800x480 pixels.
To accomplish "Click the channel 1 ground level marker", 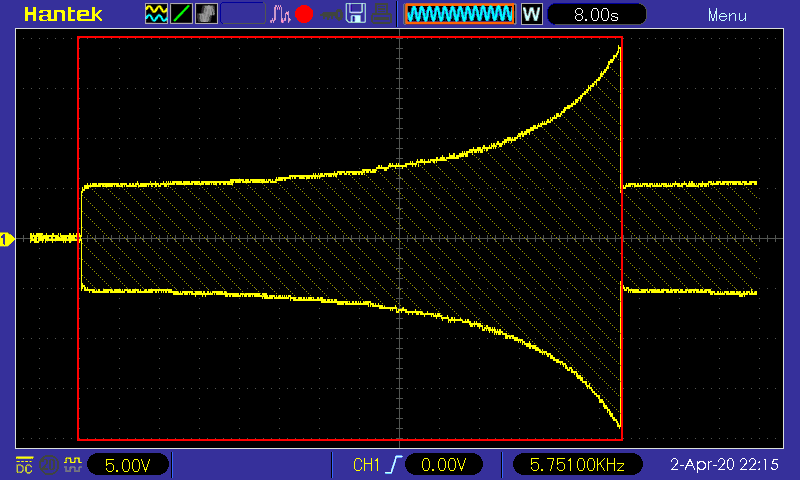I will pos(7,239).
